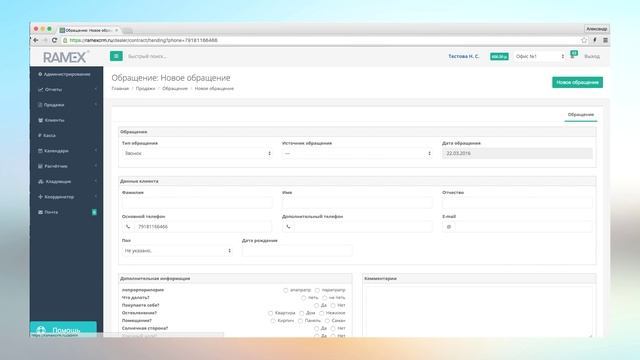Screen dimensions: 640x360
Task: Expand Кладовщик submenu chevron
Action: click(x=96, y=181)
